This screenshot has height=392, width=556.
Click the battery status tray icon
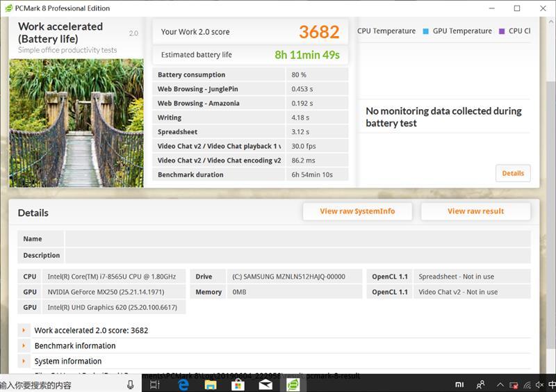(514, 385)
